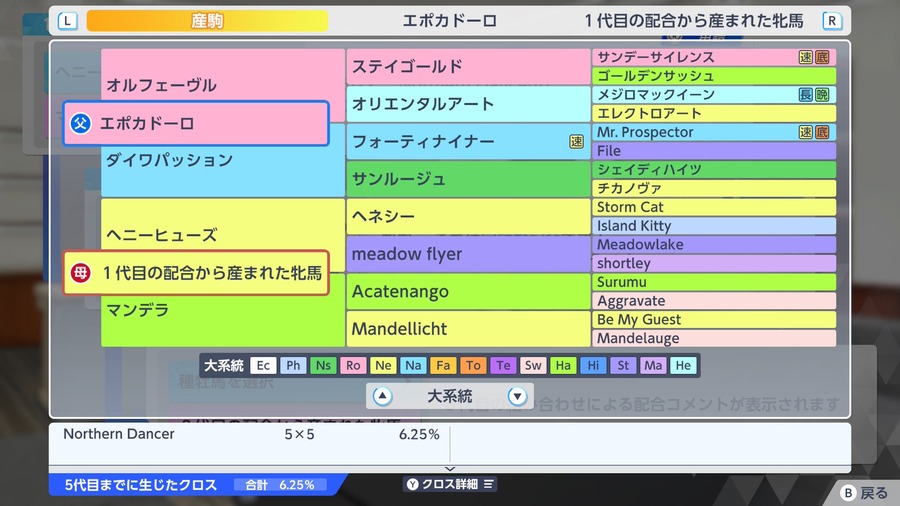The height and width of the screenshot is (506, 900).
Task: Toggle the Ns lineage legend tag
Action: [323, 365]
